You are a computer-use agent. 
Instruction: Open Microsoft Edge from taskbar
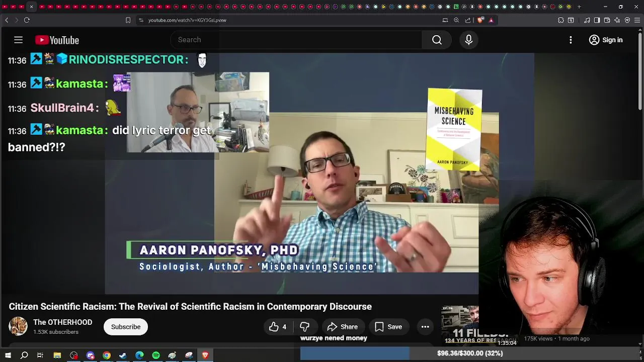click(139, 355)
